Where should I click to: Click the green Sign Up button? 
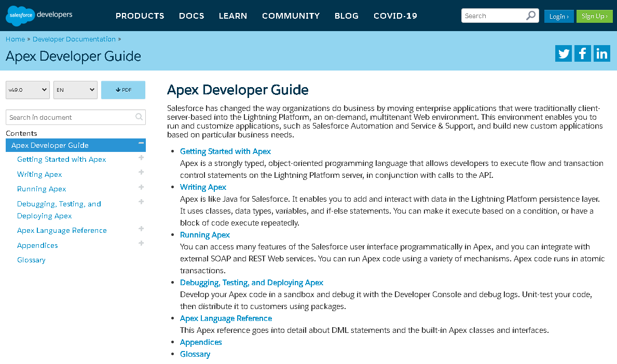tap(594, 16)
